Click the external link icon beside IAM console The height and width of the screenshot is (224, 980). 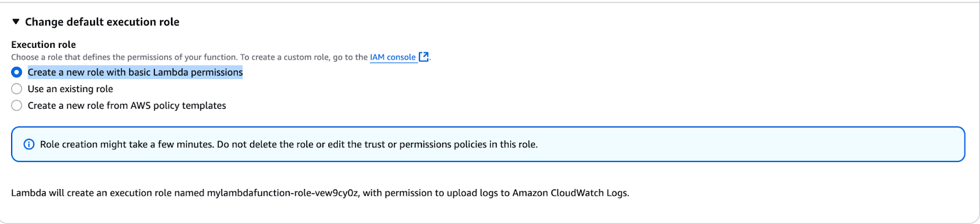coord(423,57)
